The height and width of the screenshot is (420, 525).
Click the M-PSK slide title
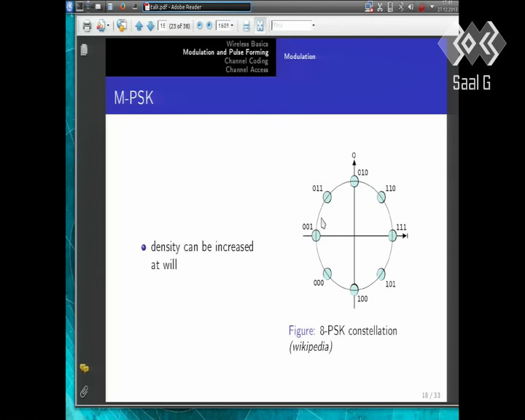click(133, 98)
